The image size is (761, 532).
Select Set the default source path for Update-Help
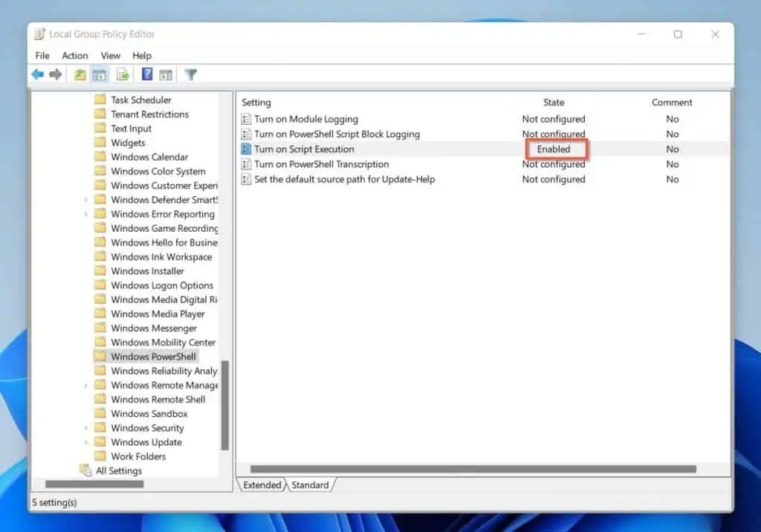pos(345,179)
